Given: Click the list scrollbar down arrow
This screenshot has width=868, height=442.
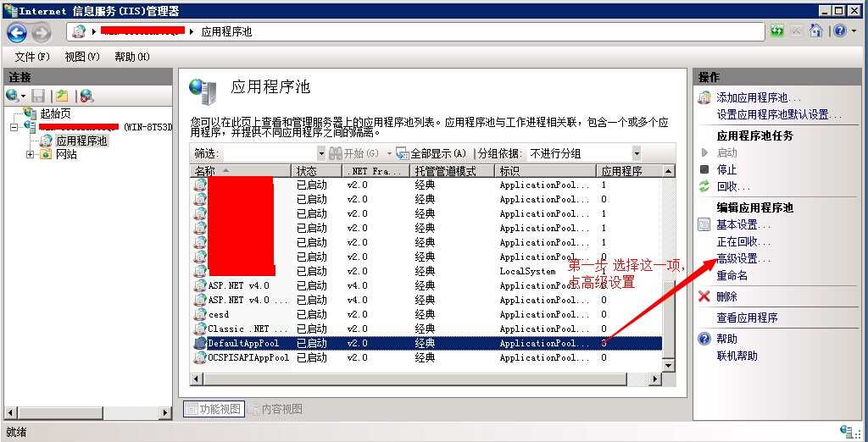Looking at the screenshot, I should 669,365.
